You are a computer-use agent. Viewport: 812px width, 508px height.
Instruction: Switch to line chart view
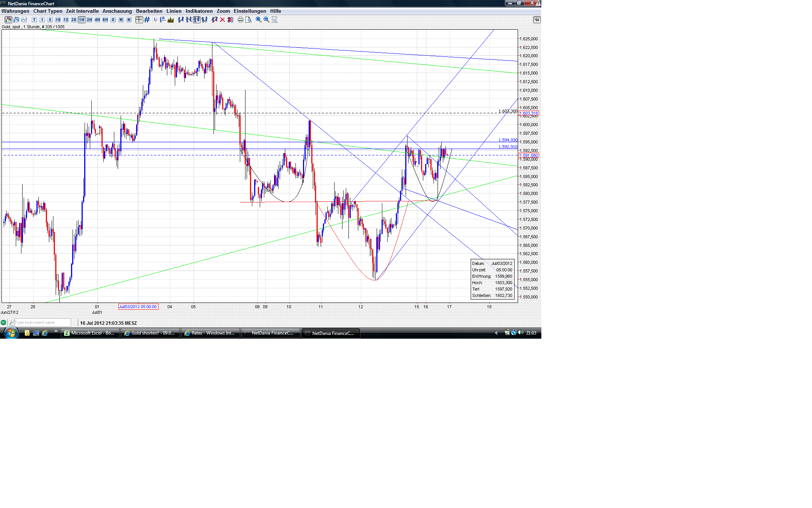tap(23, 20)
